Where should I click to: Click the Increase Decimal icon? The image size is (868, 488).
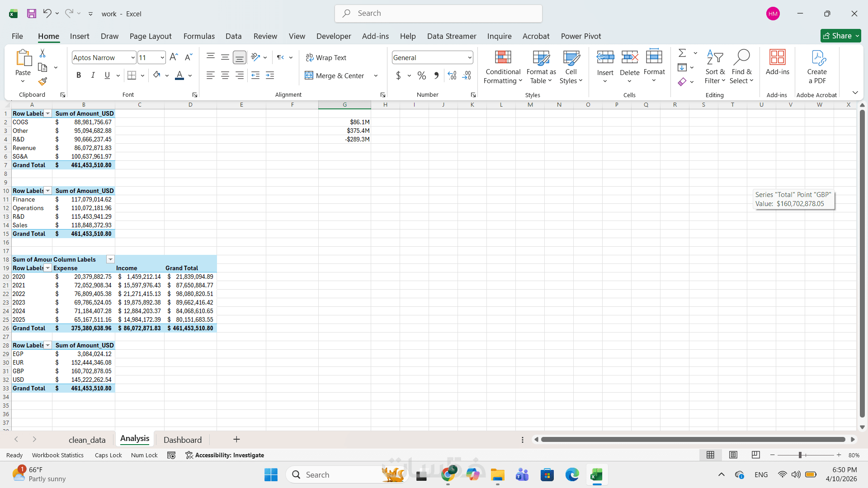coord(452,75)
